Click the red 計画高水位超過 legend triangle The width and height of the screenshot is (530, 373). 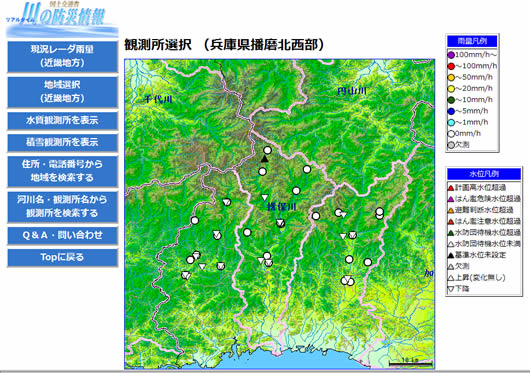[451, 188]
